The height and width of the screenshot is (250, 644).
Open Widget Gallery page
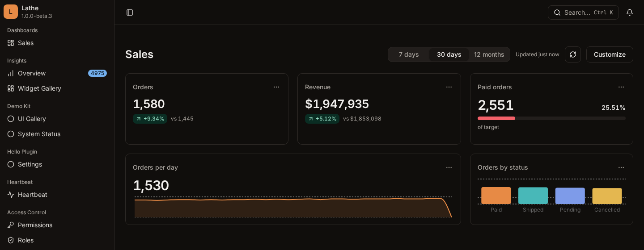click(x=57, y=88)
